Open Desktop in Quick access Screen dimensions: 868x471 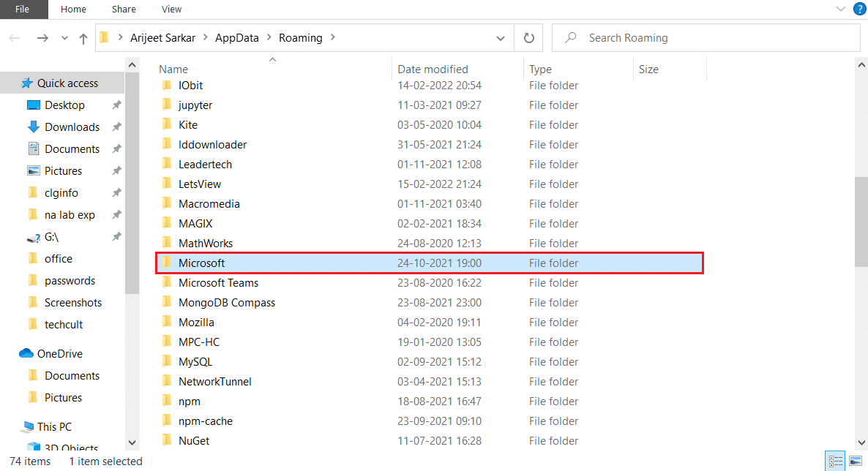(64, 105)
